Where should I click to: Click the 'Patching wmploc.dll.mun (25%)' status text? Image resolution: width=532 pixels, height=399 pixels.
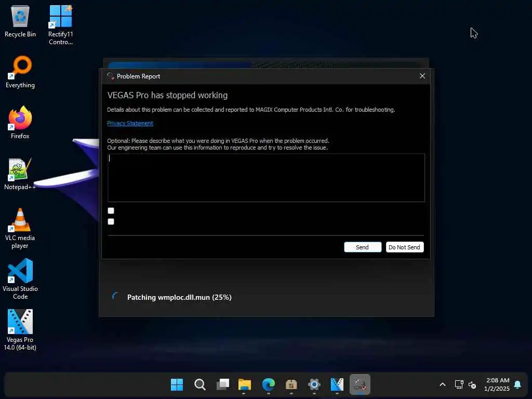coord(179,297)
